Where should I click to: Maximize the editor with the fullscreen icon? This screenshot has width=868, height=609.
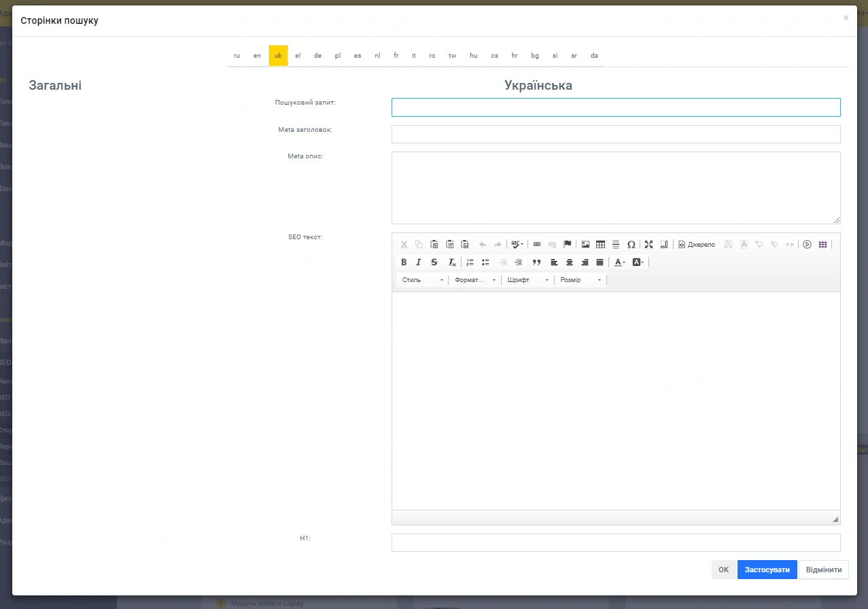coord(648,245)
